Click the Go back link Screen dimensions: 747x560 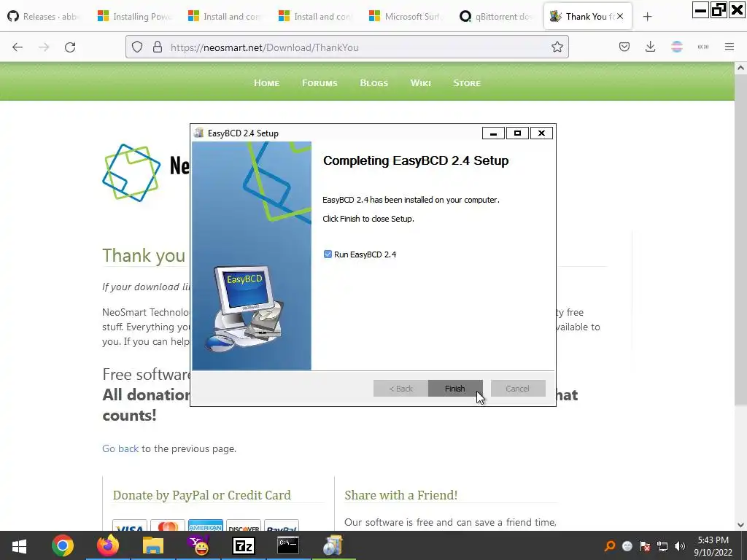point(120,448)
